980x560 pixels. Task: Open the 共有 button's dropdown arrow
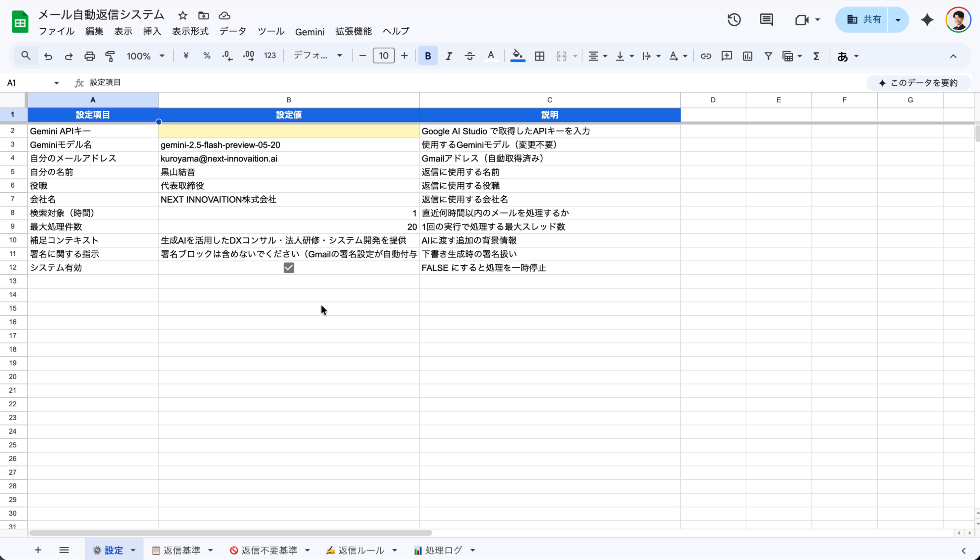click(x=898, y=19)
